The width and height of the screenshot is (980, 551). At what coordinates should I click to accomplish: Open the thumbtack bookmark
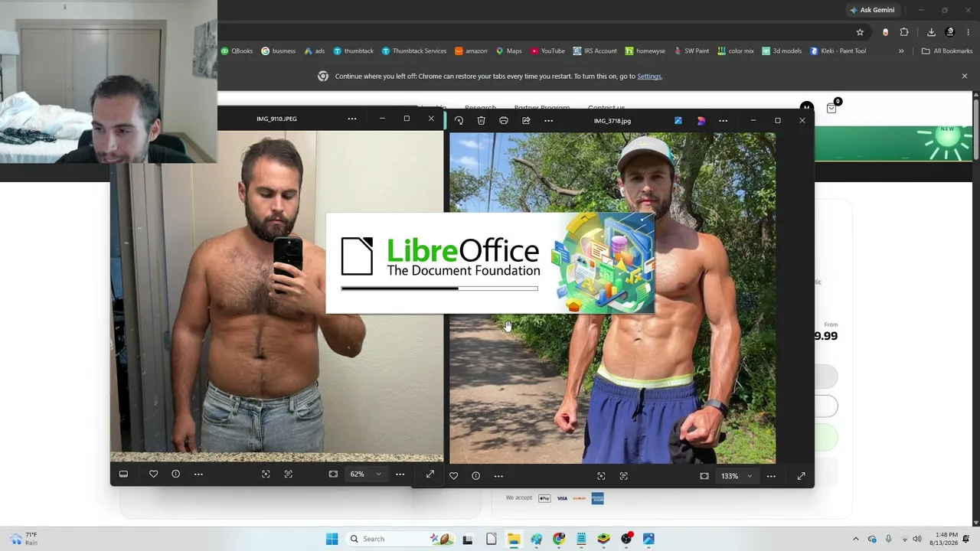click(x=353, y=51)
